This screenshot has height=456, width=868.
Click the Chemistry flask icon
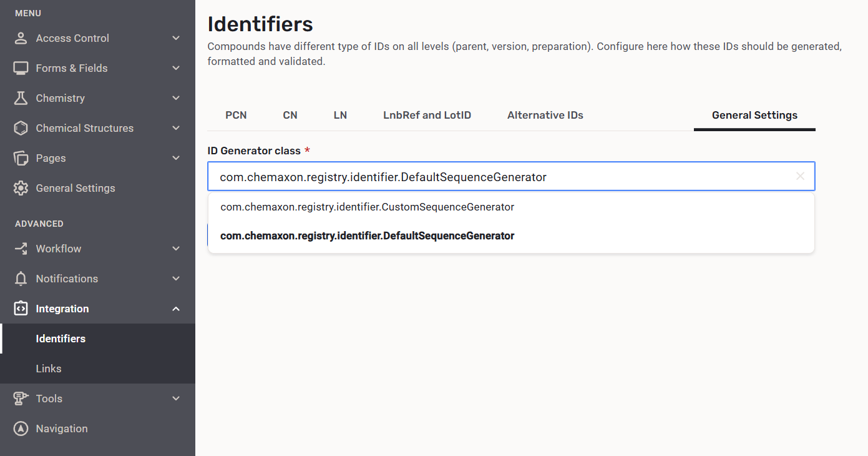pos(21,98)
